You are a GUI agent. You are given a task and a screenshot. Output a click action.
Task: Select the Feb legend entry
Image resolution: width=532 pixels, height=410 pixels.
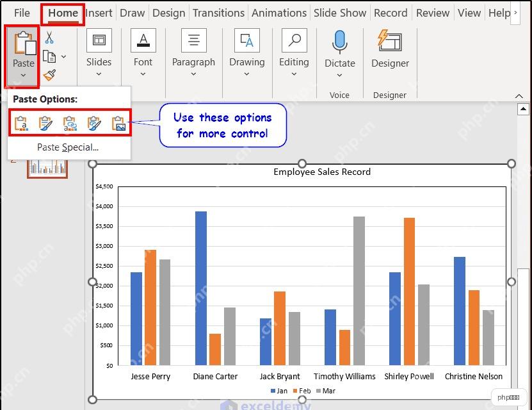[x=302, y=391]
